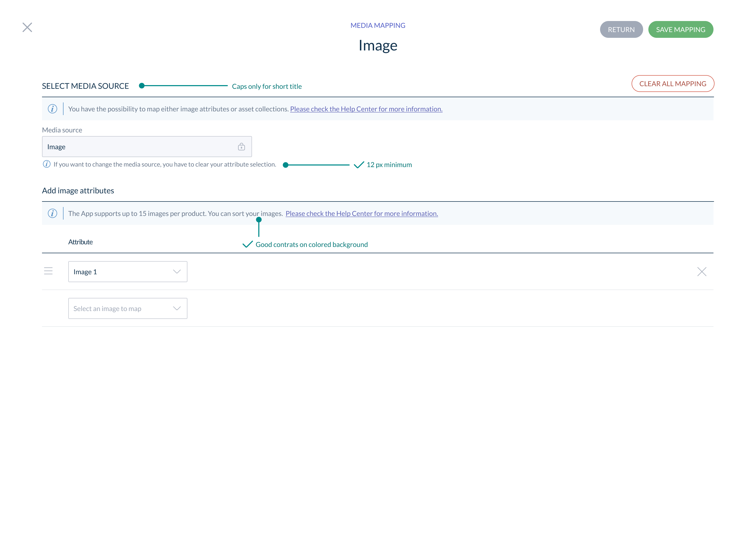Expand the Image 1 dropdown chevron
The height and width of the screenshot is (538, 756).
click(x=177, y=272)
